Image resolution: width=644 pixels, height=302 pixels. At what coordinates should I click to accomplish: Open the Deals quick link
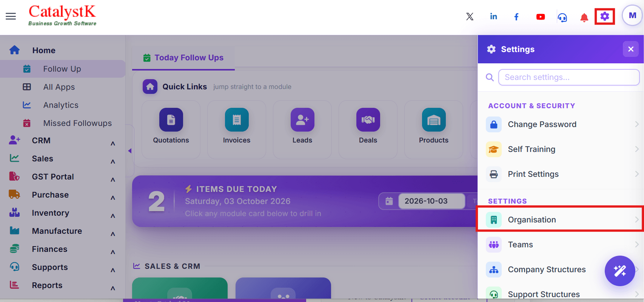(x=368, y=129)
